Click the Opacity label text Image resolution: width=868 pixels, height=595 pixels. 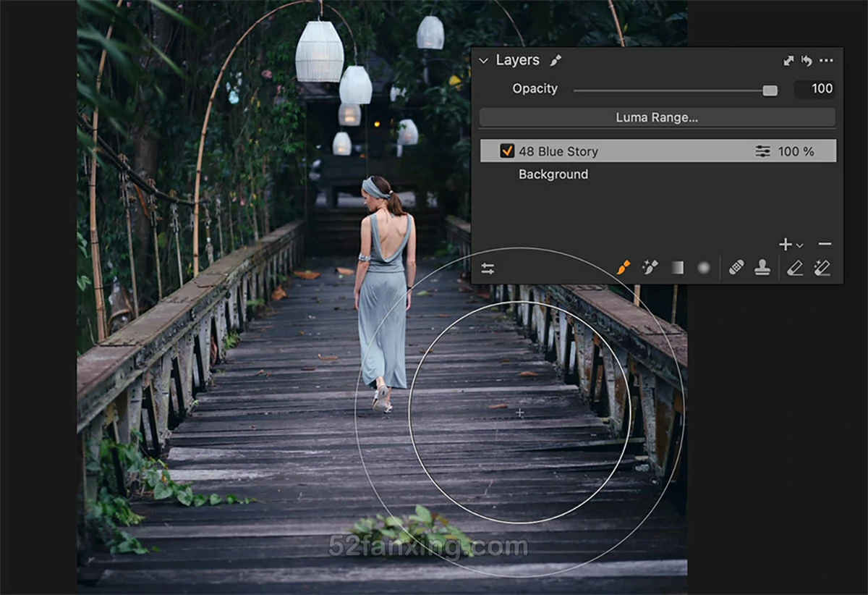pos(535,89)
